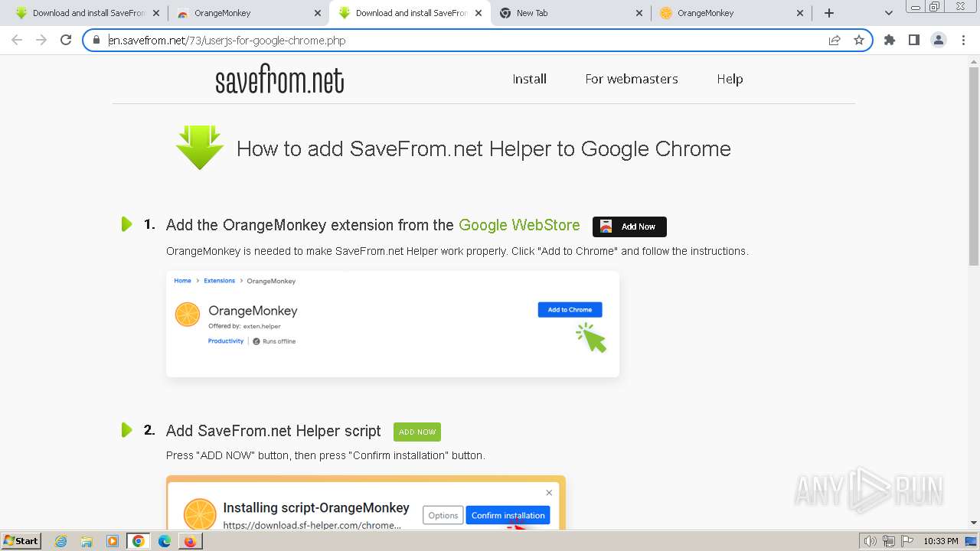980x551 pixels.
Task: Click step 2 green arrow bullet
Action: click(x=127, y=430)
